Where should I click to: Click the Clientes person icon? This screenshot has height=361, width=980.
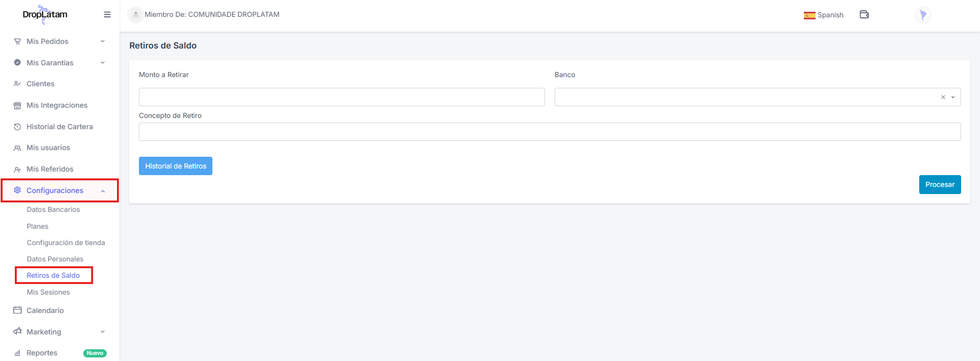(17, 84)
